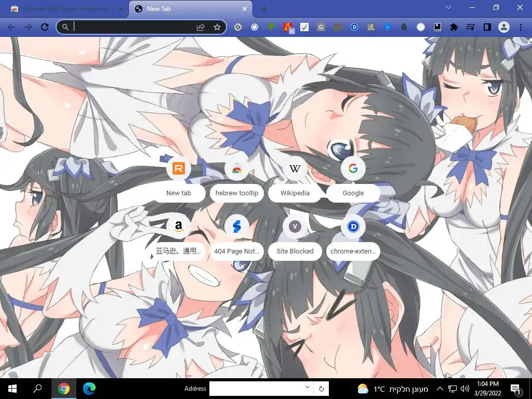Click the 'Site Blocked' shortcut label
This screenshot has width=532, height=399.
pyautogui.click(x=295, y=251)
